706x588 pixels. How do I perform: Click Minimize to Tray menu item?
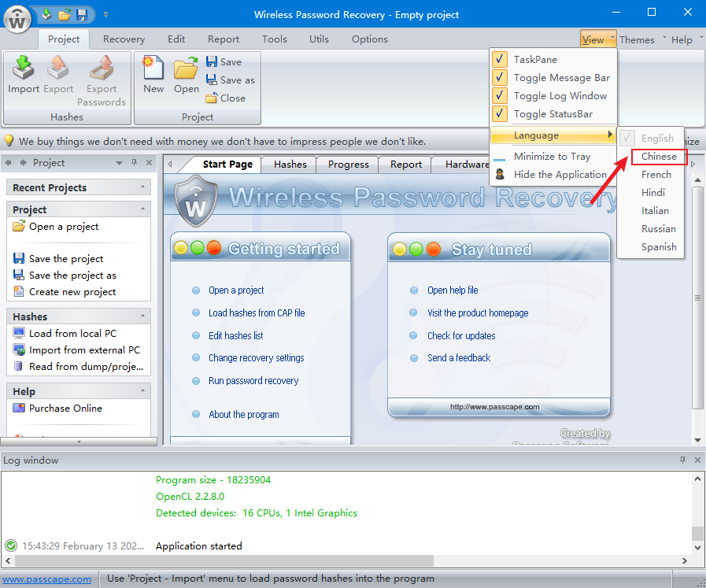[x=553, y=156]
